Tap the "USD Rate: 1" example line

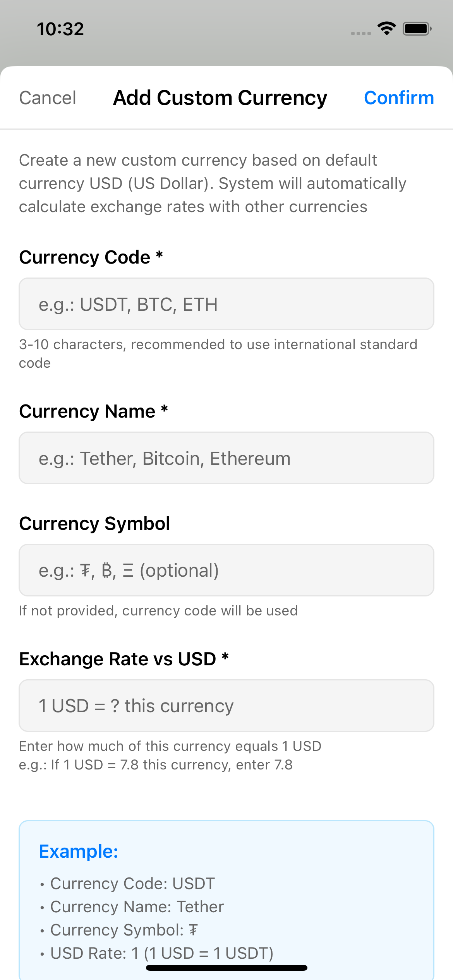coord(162,953)
